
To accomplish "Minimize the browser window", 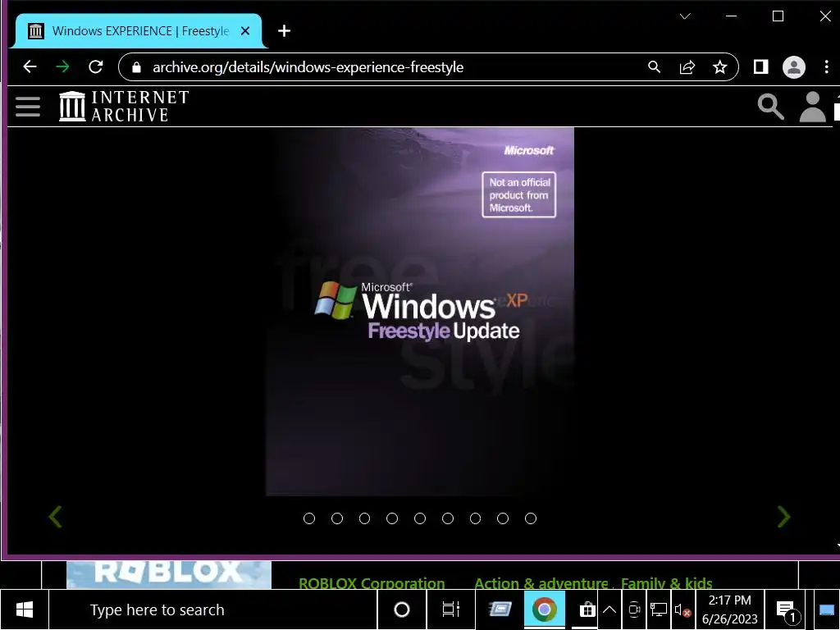I will (731, 16).
